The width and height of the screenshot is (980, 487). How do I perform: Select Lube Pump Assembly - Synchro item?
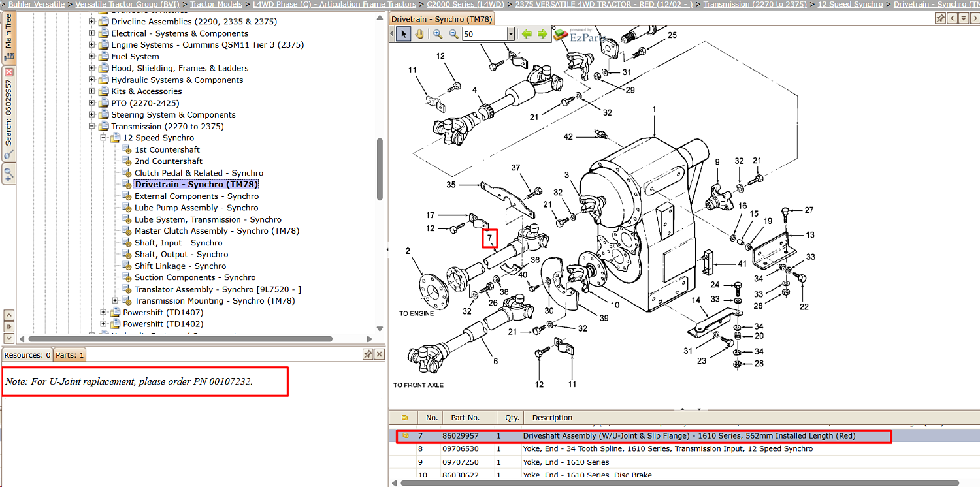pyautogui.click(x=196, y=208)
